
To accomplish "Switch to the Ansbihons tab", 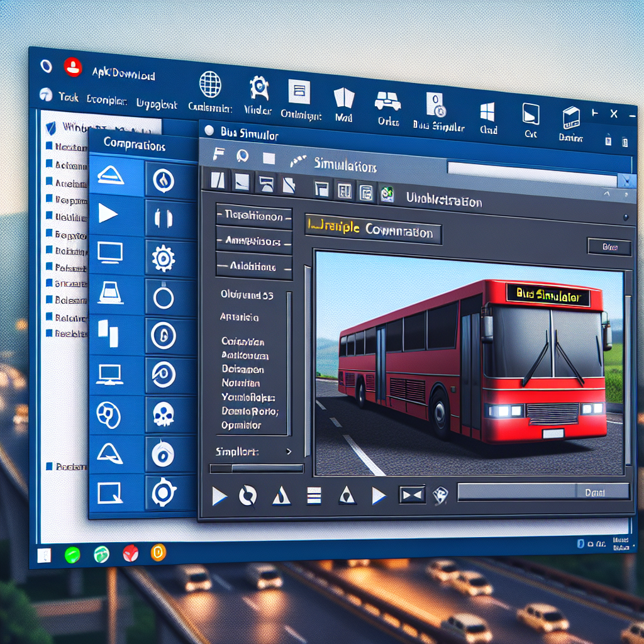I will 254,241.
